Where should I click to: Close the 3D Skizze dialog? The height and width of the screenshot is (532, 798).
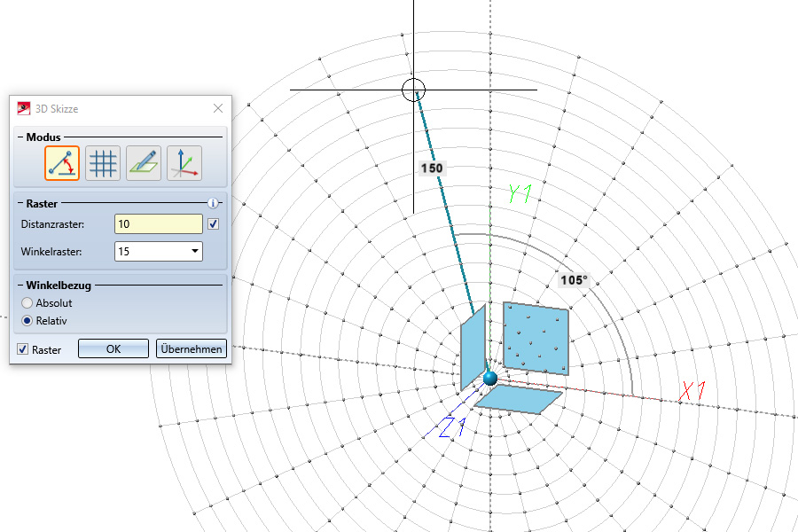point(218,108)
